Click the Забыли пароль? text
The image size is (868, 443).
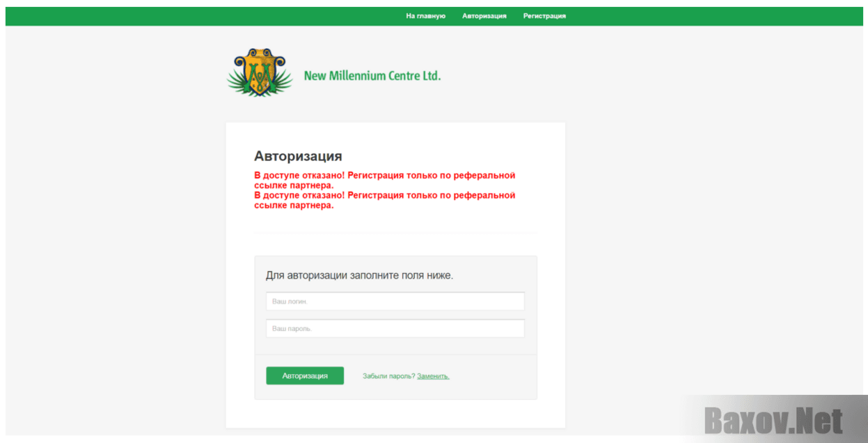(x=388, y=376)
